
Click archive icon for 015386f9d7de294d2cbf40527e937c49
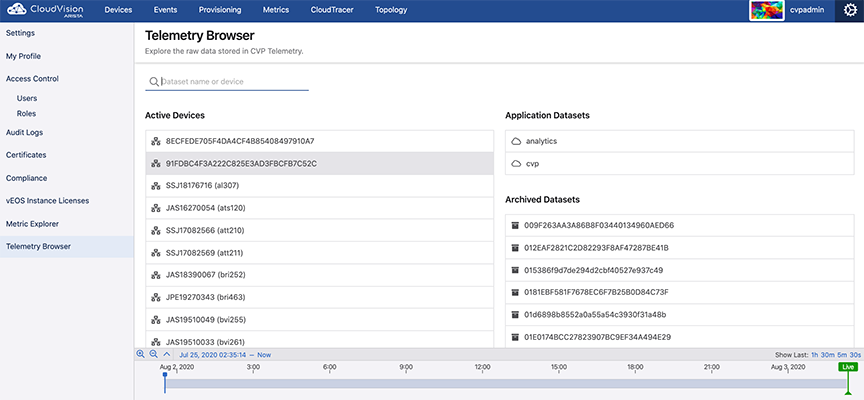(x=515, y=270)
